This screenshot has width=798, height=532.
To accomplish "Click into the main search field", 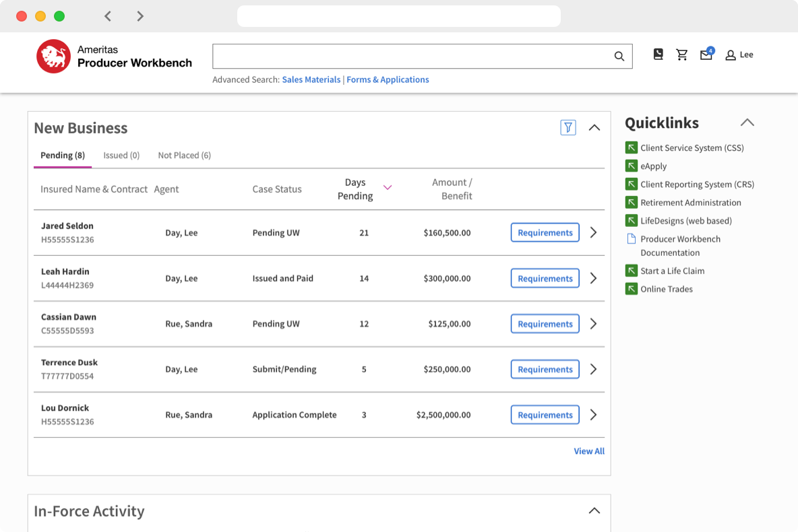I will click(411, 57).
